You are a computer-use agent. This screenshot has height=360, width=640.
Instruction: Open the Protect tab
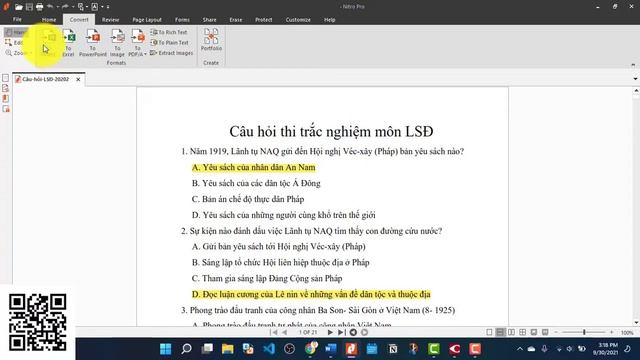pyautogui.click(x=264, y=20)
